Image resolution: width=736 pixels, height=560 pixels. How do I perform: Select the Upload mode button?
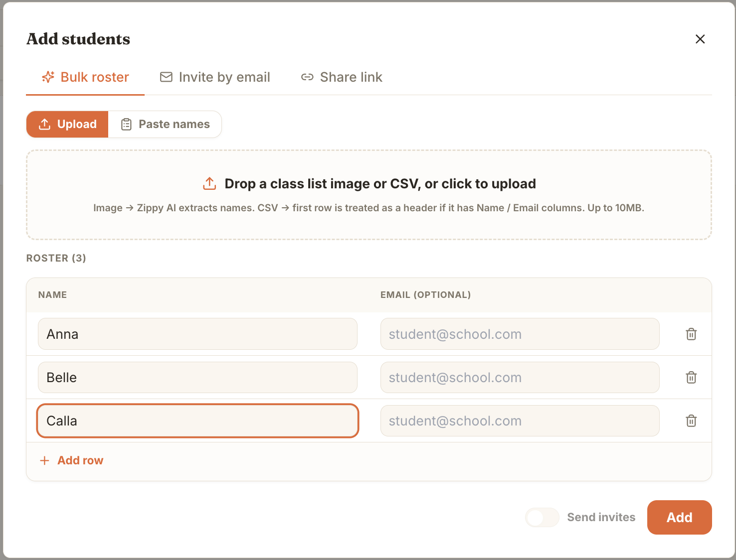(67, 124)
